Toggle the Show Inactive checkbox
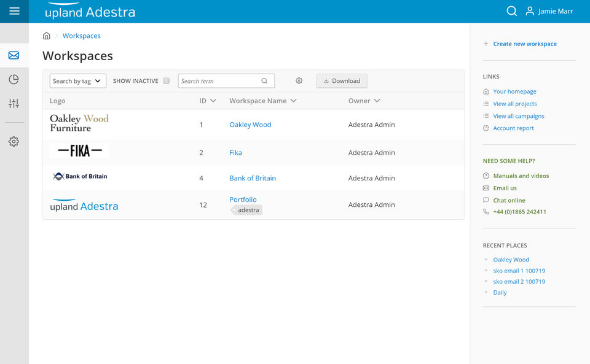The width and height of the screenshot is (590, 364). (x=166, y=80)
